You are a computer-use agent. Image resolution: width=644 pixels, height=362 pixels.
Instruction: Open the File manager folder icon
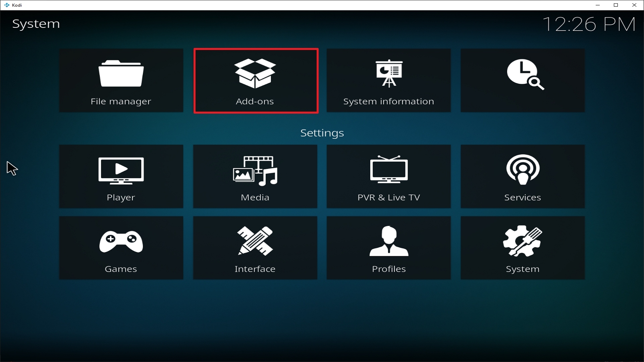[121, 73]
